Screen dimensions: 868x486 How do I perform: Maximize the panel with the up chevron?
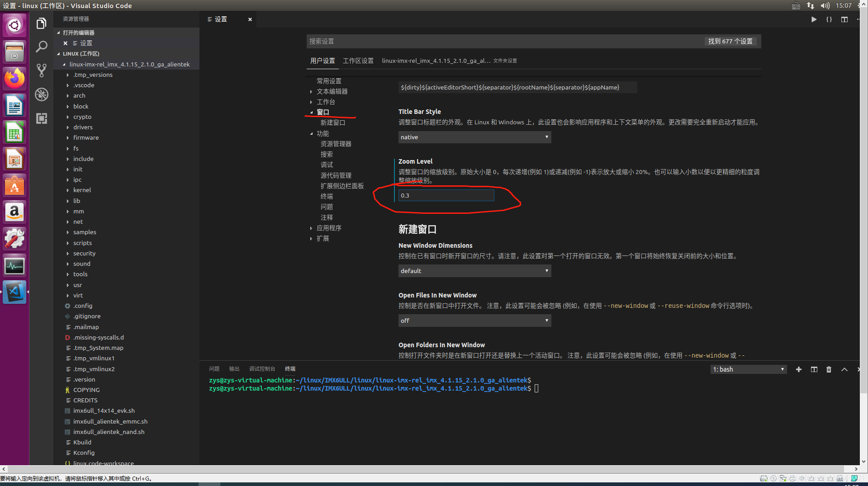tap(844, 369)
